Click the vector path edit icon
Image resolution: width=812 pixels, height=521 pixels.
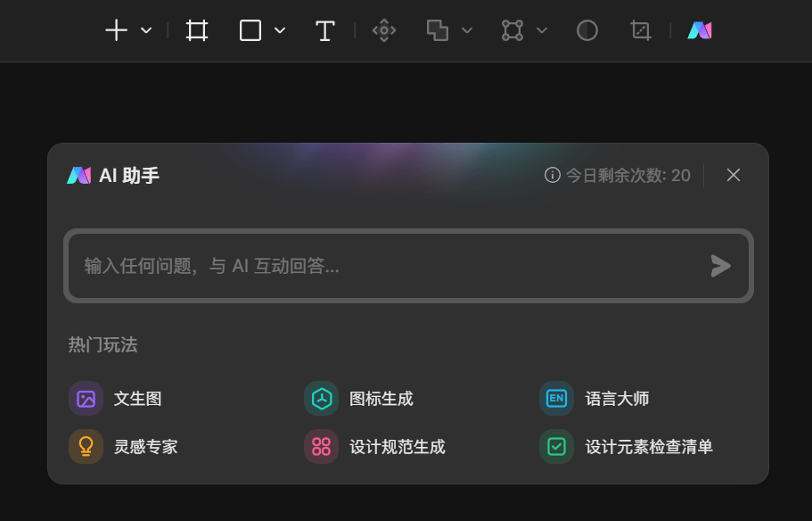pos(513,30)
